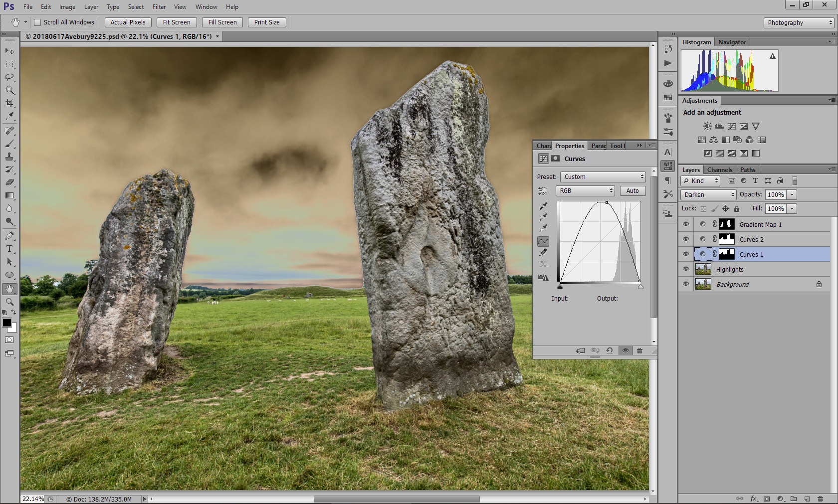The width and height of the screenshot is (838, 504).
Task: Open the Curves Preset dropdown
Action: [x=603, y=177]
